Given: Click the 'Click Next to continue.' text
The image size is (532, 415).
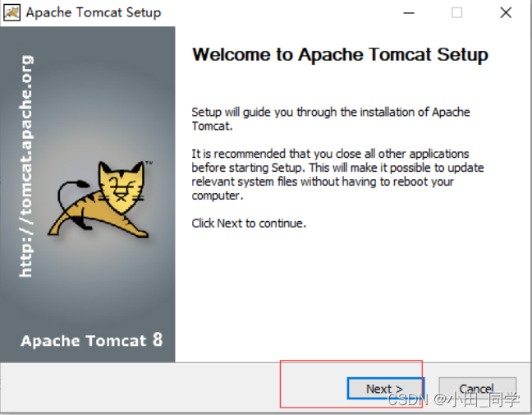Looking at the screenshot, I should click(249, 224).
